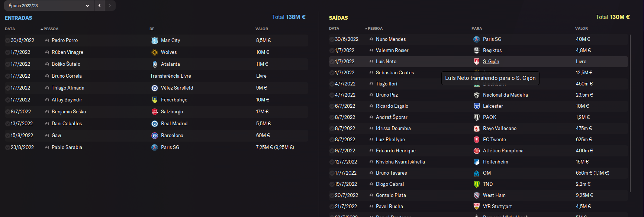
Task: Click the TND club badge
Action: (477, 184)
